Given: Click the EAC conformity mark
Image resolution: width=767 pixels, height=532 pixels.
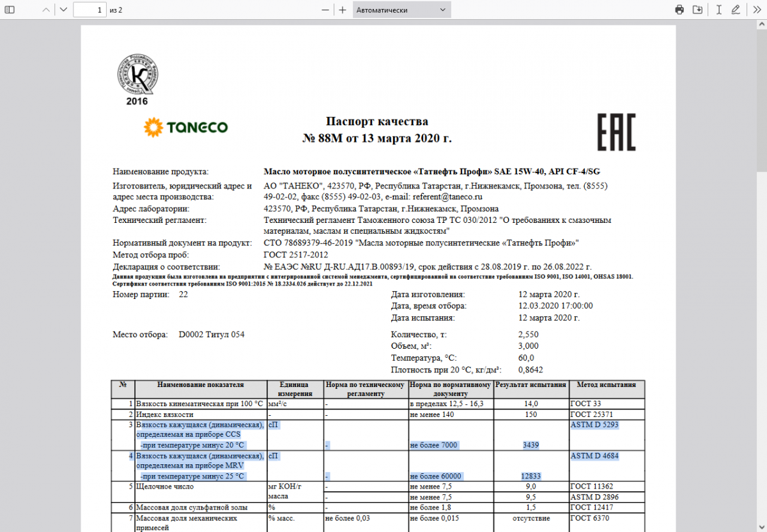Looking at the screenshot, I should click(616, 132).
